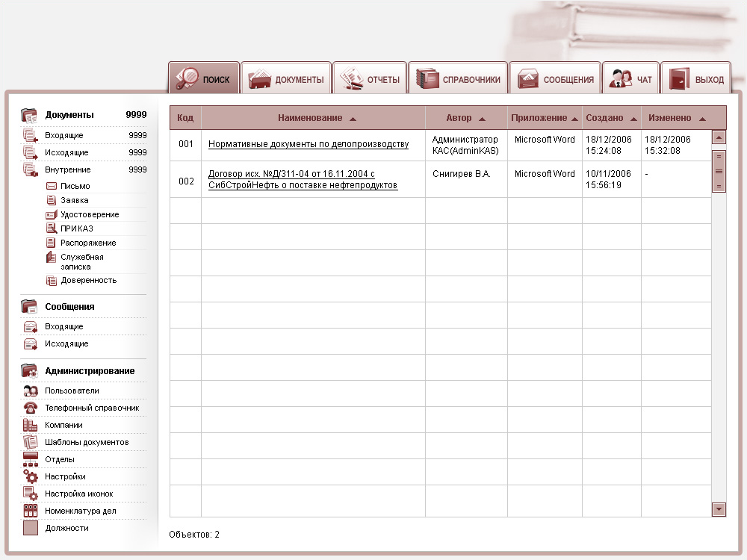
Task: Switch to the Документы tab
Action: (x=286, y=79)
